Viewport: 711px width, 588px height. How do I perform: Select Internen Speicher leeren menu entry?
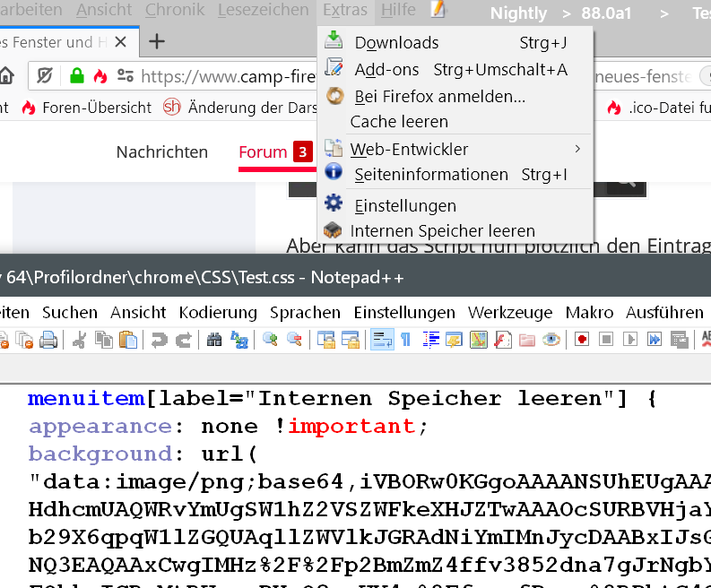[455, 230]
